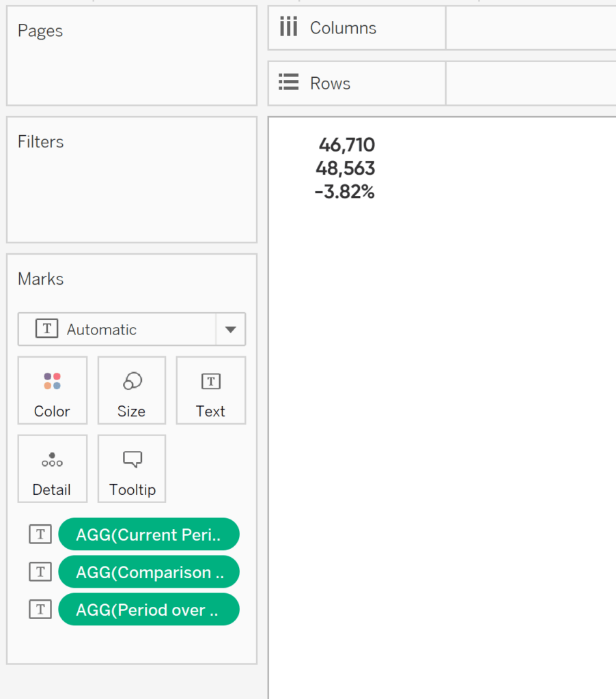The image size is (616, 699).
Task: Click the Rows shelf icon
Action: click(288, 82)
